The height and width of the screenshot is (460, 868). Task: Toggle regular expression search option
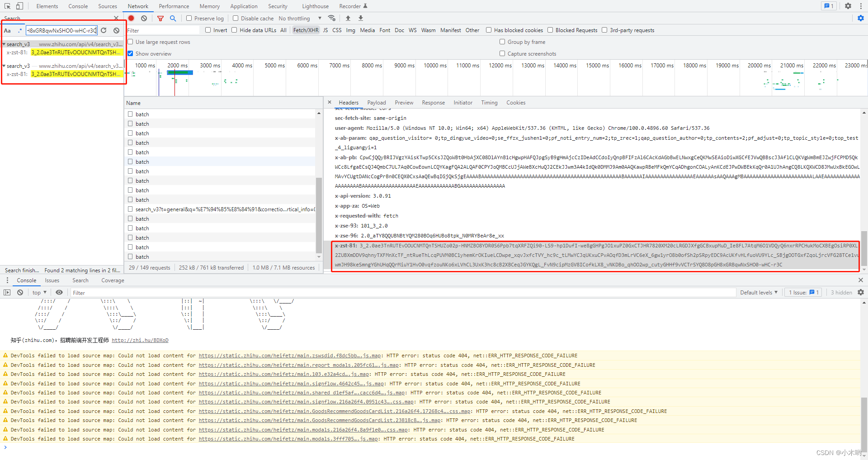pyautogui.click(x=19, y=30)
